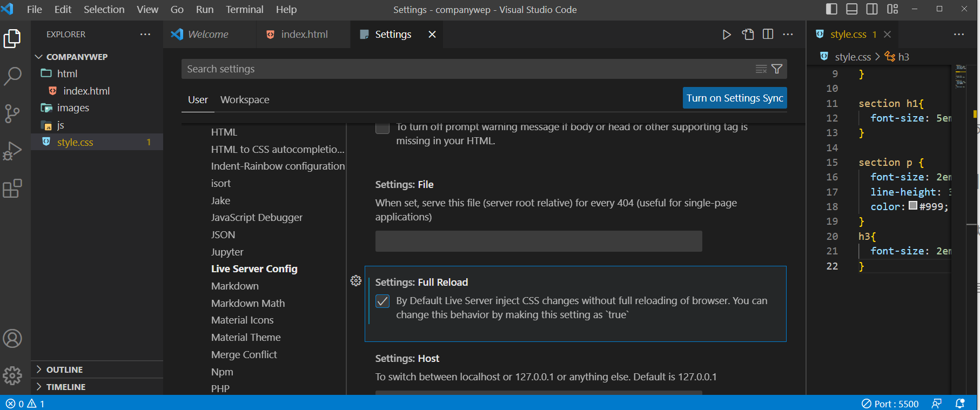Click Turn on Settings Sync button
Viewport: 980px width, 410px height.
tap(735, 98)
